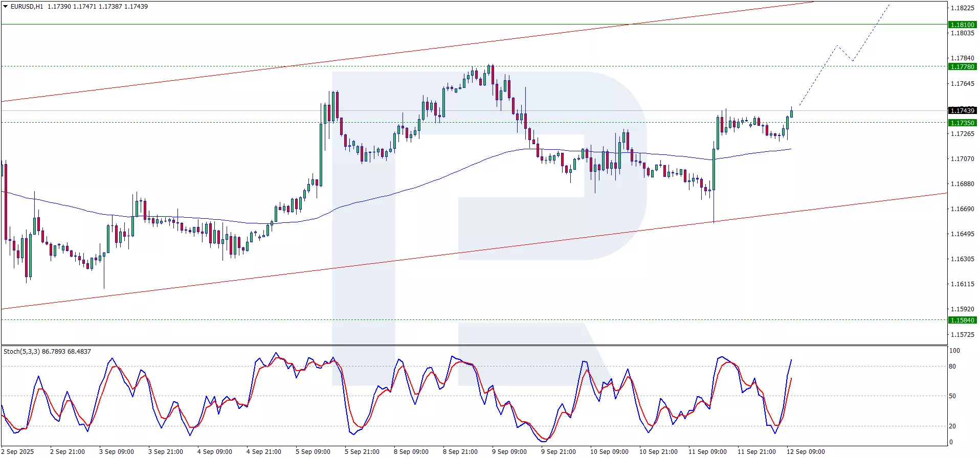Click the EURUSD,H1 chart title dropdown triangle
The width and height of the screenshot is (980, 458).
(6, 7)
